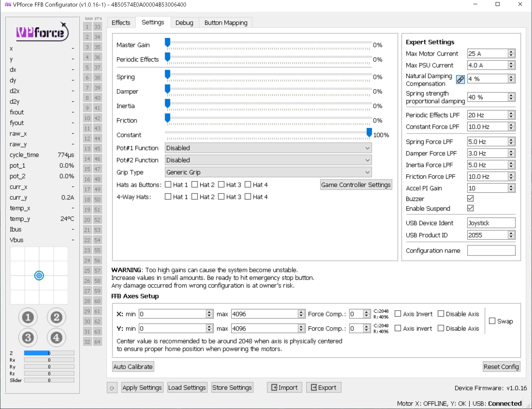Viewport: 532px width, 409px height.
Task: Enable Swap axes checkbox
Action: [492, 321]
